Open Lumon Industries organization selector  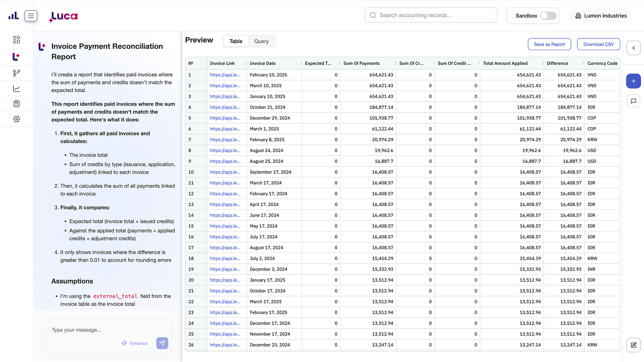(x=601, y=16)
